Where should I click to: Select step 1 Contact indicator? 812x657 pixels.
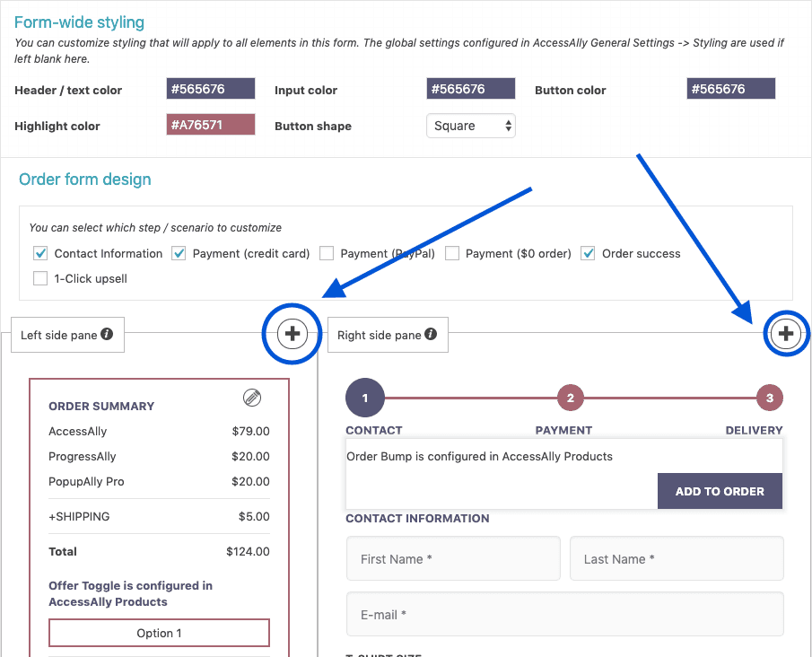[364, 397]
